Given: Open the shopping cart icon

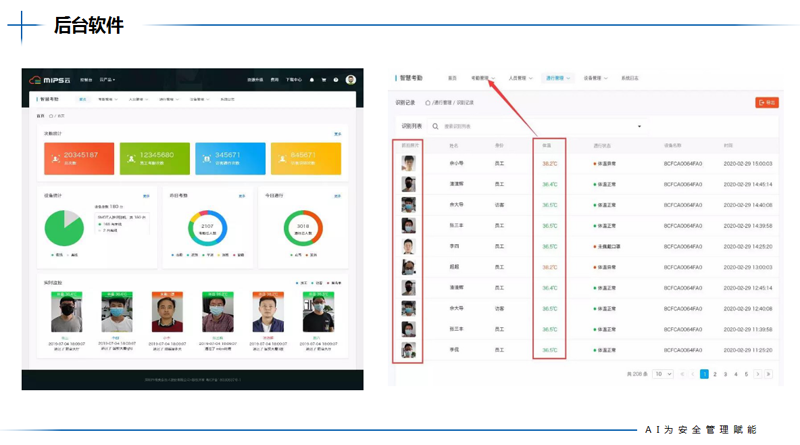Looking at the screenshot, I should tap(323, 80).
